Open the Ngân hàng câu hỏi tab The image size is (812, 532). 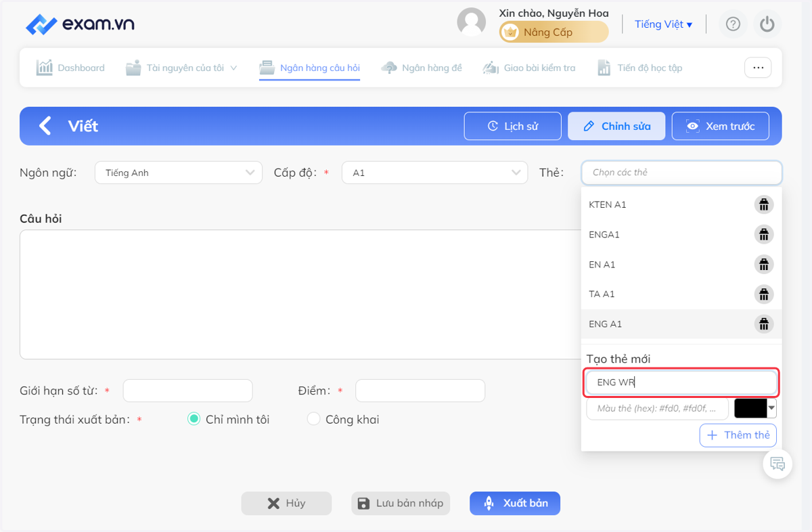tap(310, 68)
